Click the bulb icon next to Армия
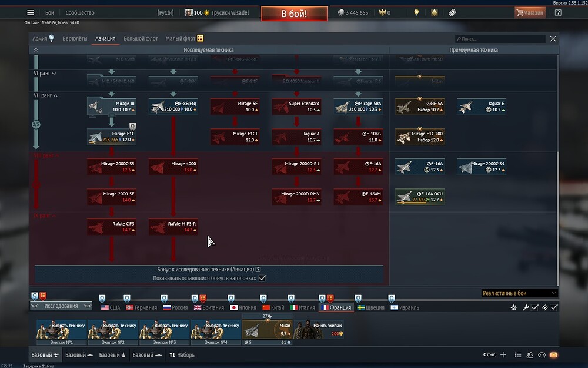588x368 pixels. [x=51, y=38]
